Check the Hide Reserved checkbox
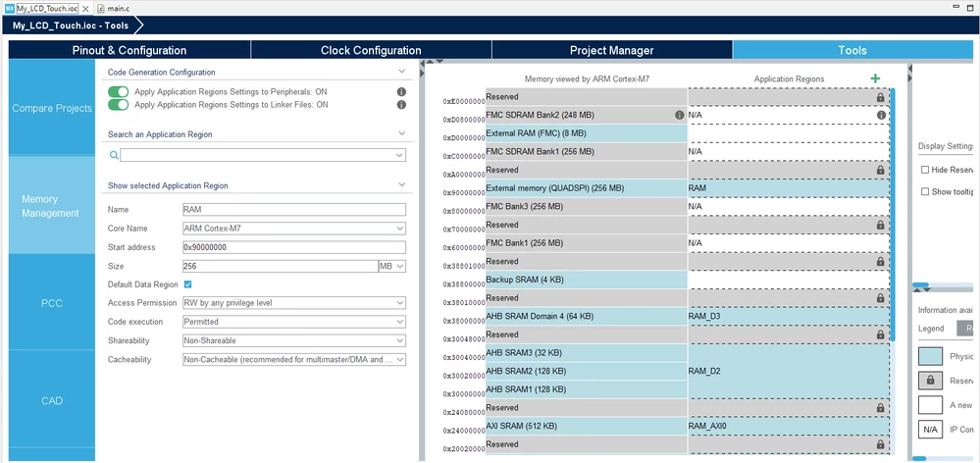980x463 pixels. (x=925, y=170)
